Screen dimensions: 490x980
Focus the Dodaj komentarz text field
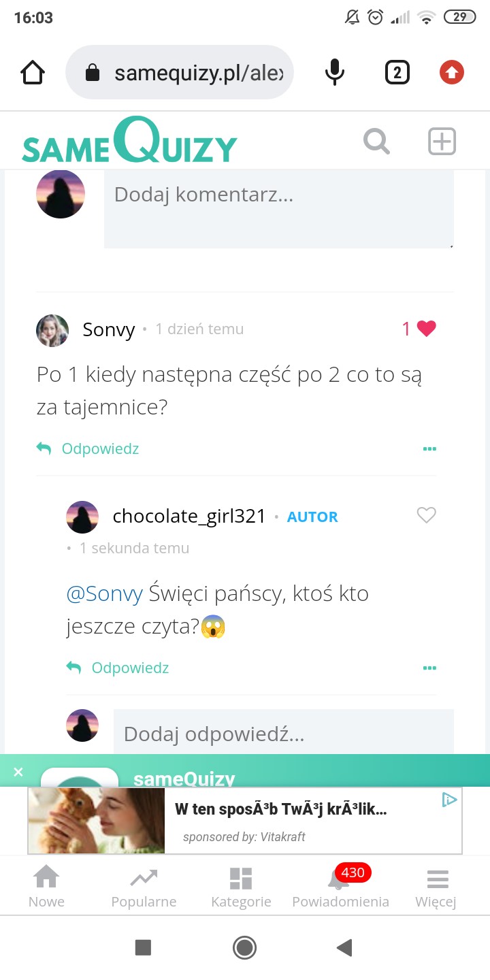[278, 208]
